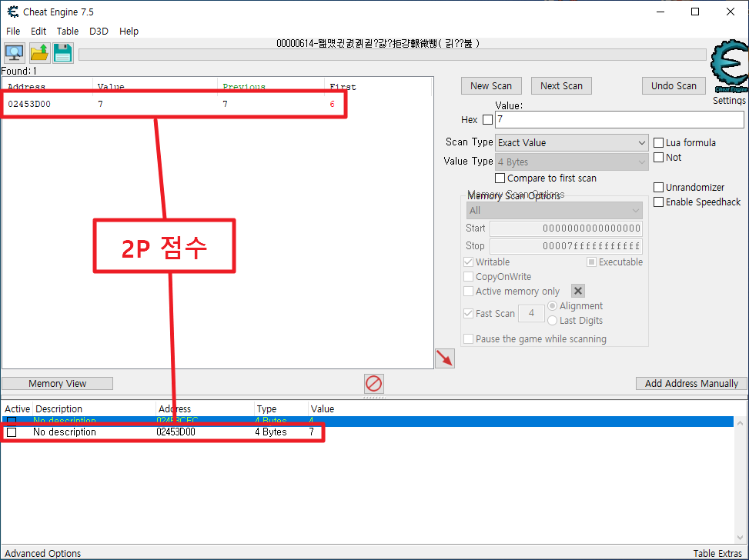Open Advanced Options
Image resolution: width=749 pixels, height=560 pixels.
(x=42, y=553)
